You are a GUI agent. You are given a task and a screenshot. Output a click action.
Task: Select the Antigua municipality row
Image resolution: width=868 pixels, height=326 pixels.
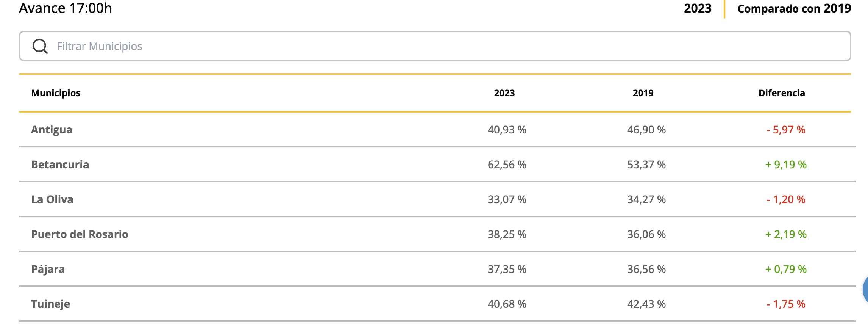(437, 130)
